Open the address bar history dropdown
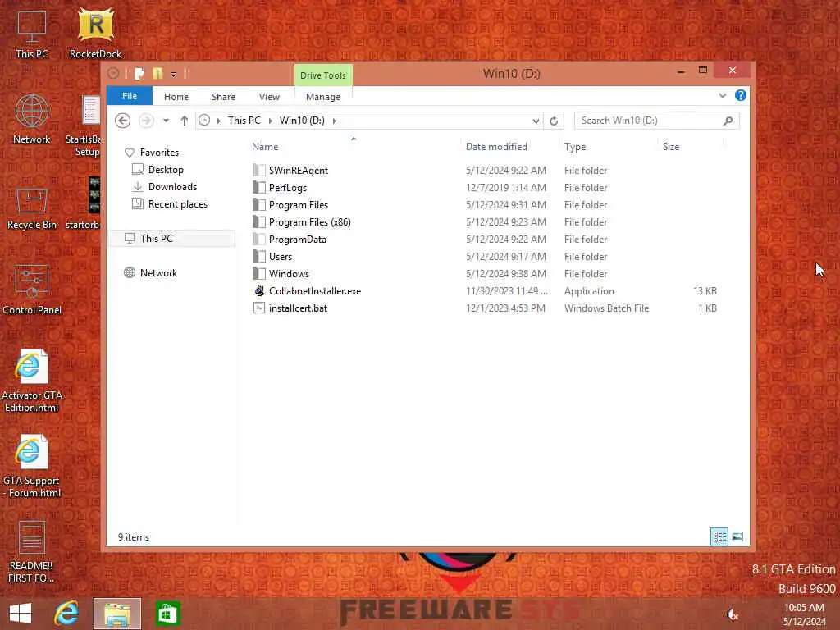The height and width of the screenshot is (630, 840). coord(536,121)
